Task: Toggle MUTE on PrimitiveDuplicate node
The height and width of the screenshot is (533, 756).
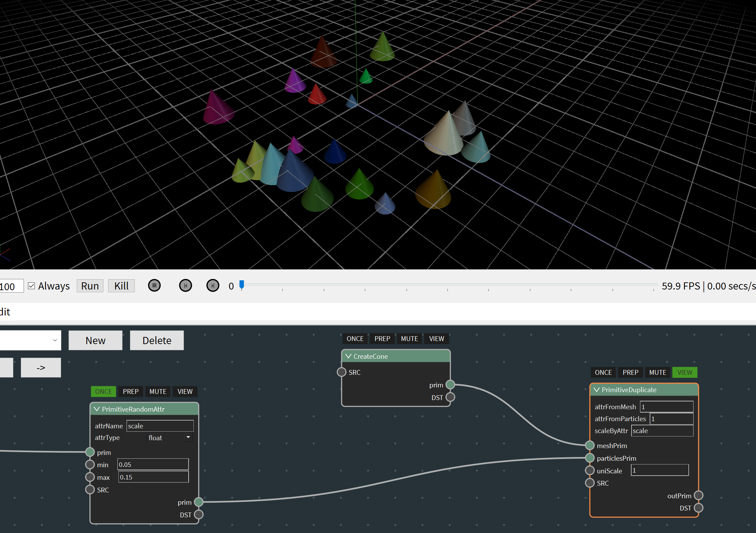Action: click(x=658, y=372)
